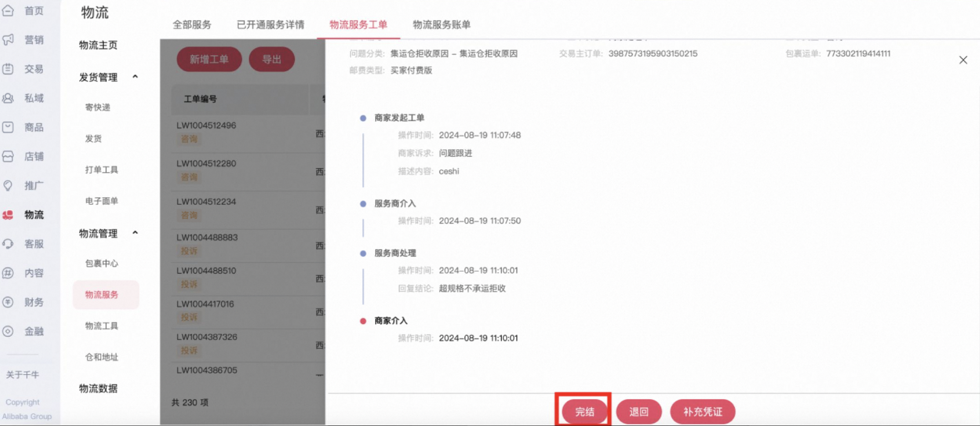
Task: Click the 服务商处理 timeline step
Action: [395, 253]
